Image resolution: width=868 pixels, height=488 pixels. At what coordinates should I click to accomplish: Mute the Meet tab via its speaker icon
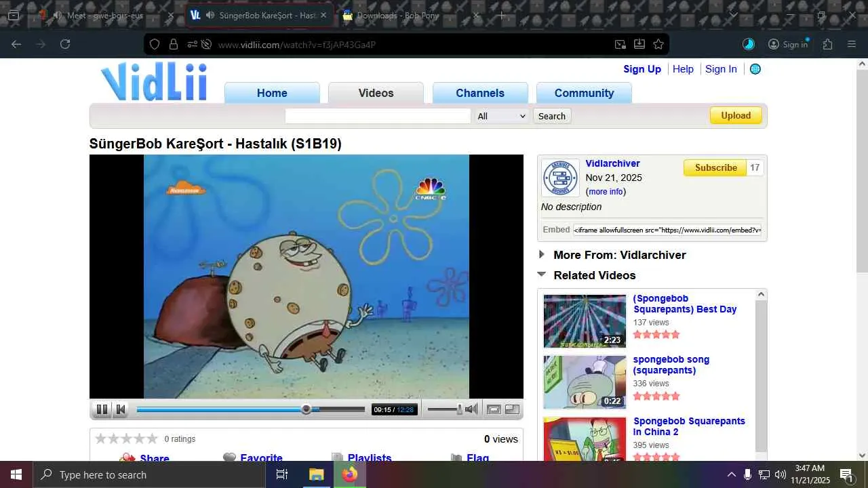58,15
